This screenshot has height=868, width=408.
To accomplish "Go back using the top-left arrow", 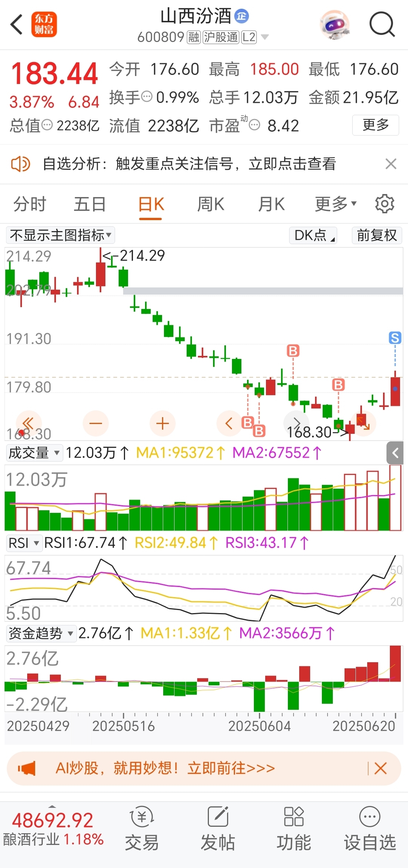I will pos(17,25).
